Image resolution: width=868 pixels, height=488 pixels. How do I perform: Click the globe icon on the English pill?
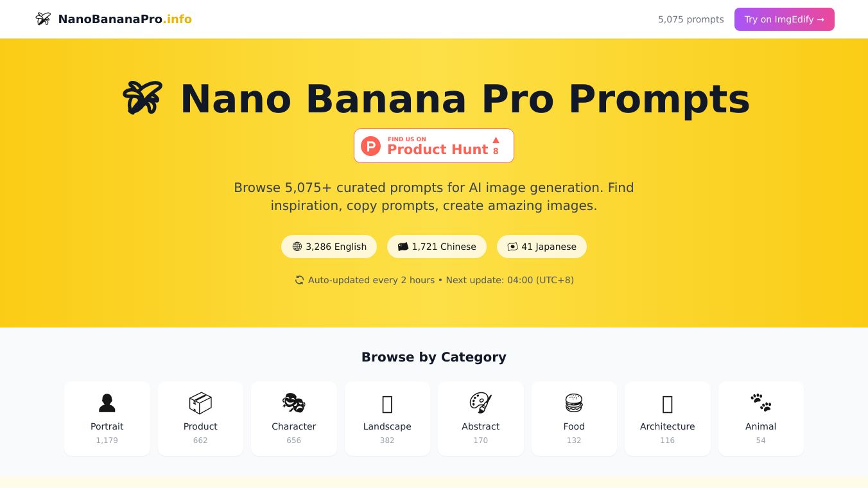(297, 247)
